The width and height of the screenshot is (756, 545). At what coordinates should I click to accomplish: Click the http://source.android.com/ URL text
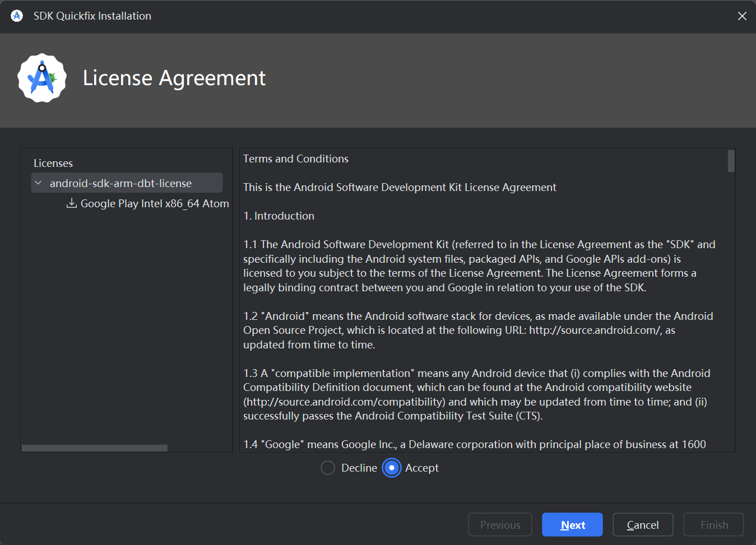[x=595, y=330]
